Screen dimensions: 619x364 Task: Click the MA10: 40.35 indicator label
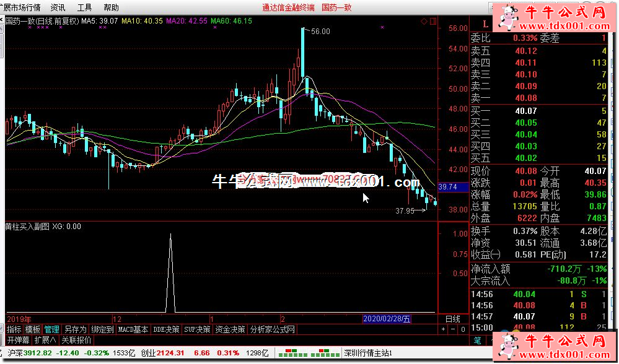[142, 20]
